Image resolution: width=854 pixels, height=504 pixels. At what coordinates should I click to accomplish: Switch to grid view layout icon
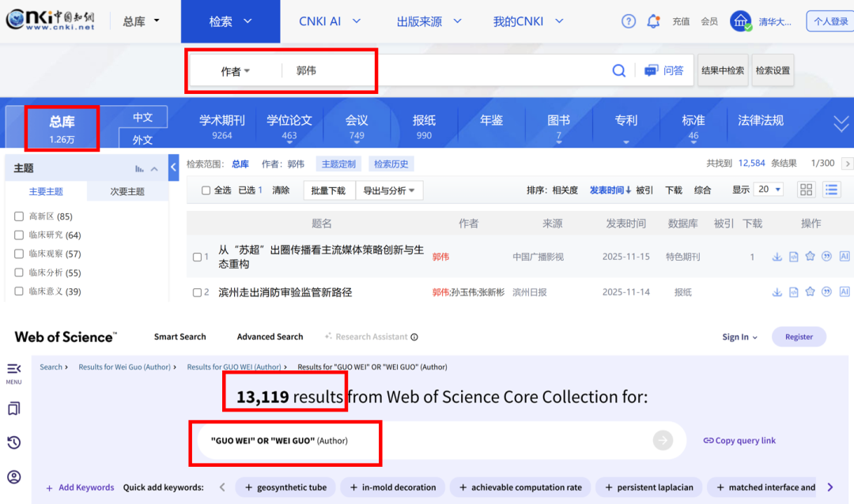(x=806, y=190)
